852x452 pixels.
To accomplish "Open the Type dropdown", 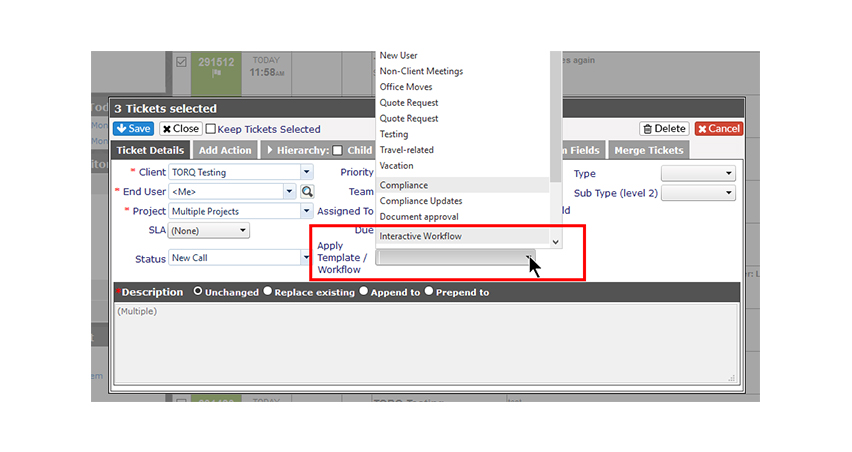I will 698,173.
